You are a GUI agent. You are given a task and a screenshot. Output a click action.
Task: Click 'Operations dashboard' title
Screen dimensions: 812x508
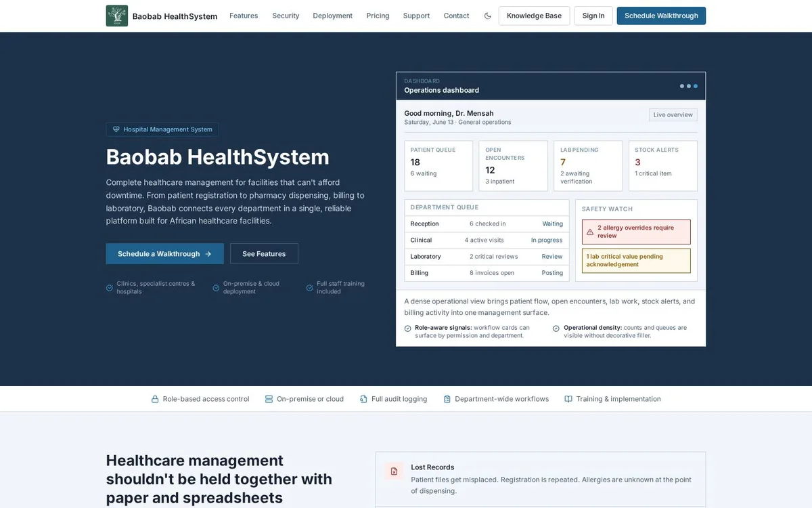pyautogui.click(x=441, y=90)
